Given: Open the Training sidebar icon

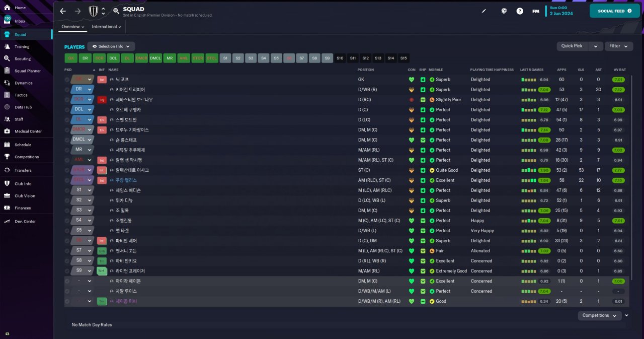Looking at the screenshot, I should click(7, 46).
